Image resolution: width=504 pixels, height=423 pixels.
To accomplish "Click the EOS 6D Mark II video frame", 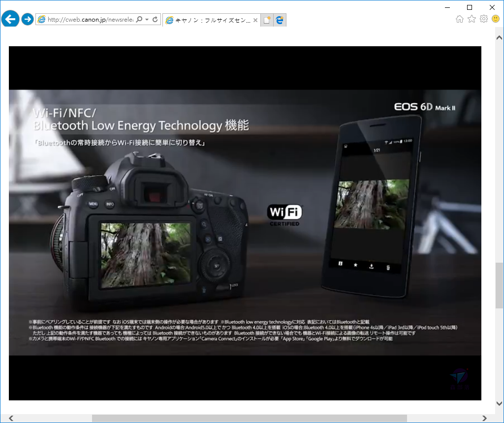I will [245, 223].
